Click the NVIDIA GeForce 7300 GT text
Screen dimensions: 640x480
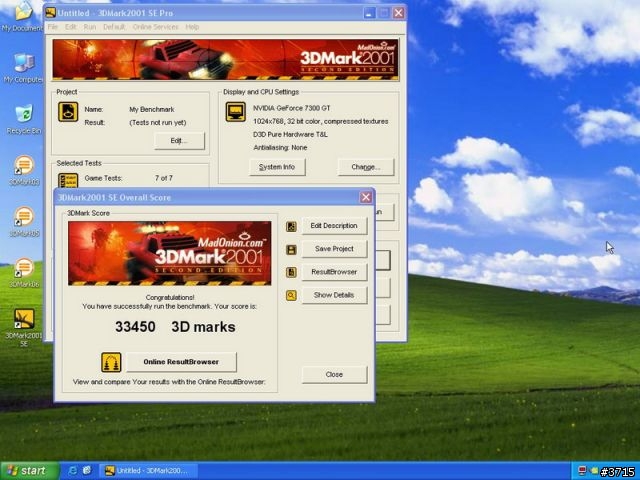point(291,108)
